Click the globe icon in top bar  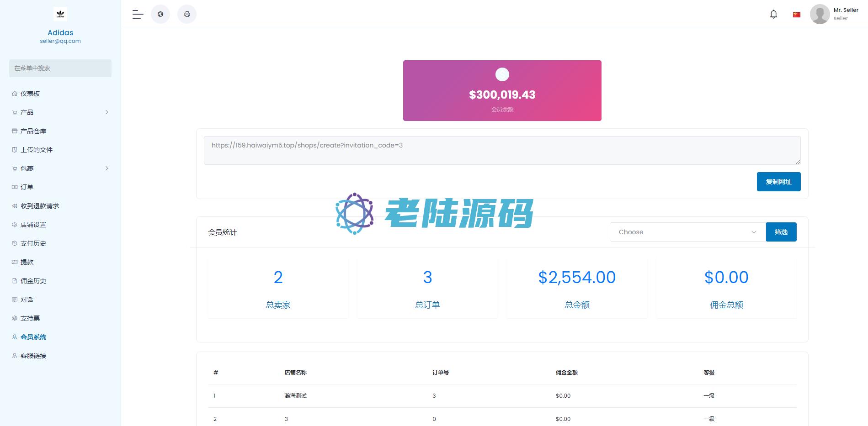pyautogui.click(x=160, y=14)
